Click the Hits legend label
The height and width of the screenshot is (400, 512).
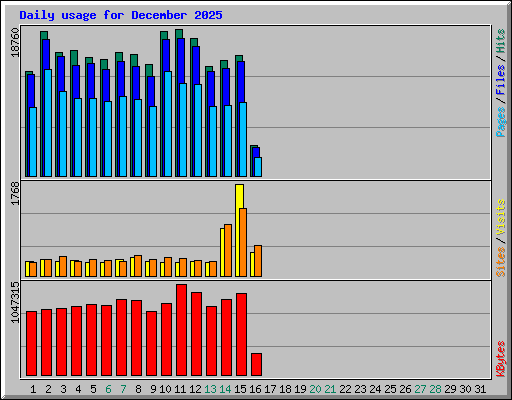501,41
